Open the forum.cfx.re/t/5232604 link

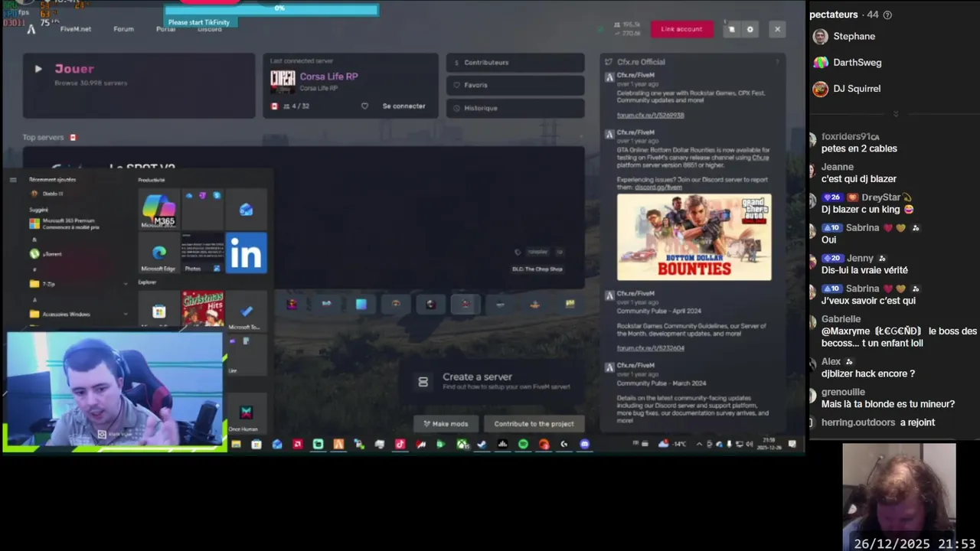[650, 348]
